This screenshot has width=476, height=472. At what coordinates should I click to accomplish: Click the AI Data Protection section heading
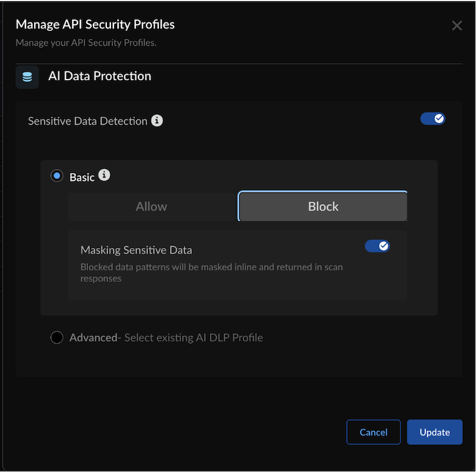coord(100,76)
